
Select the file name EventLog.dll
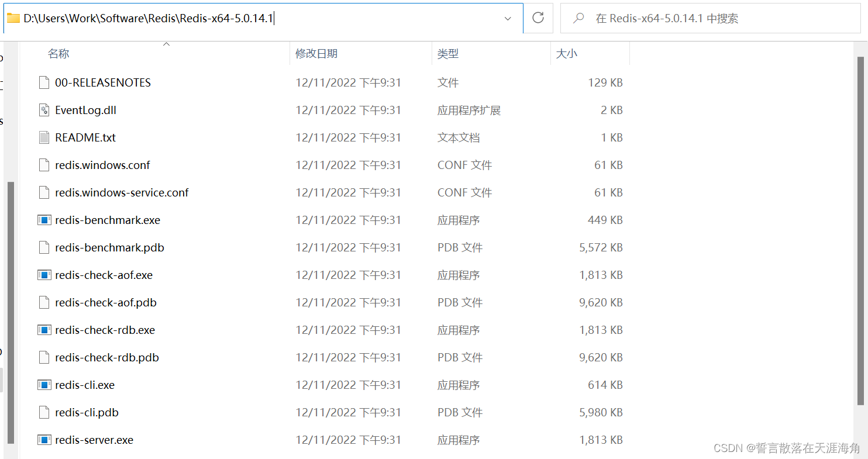86,110
